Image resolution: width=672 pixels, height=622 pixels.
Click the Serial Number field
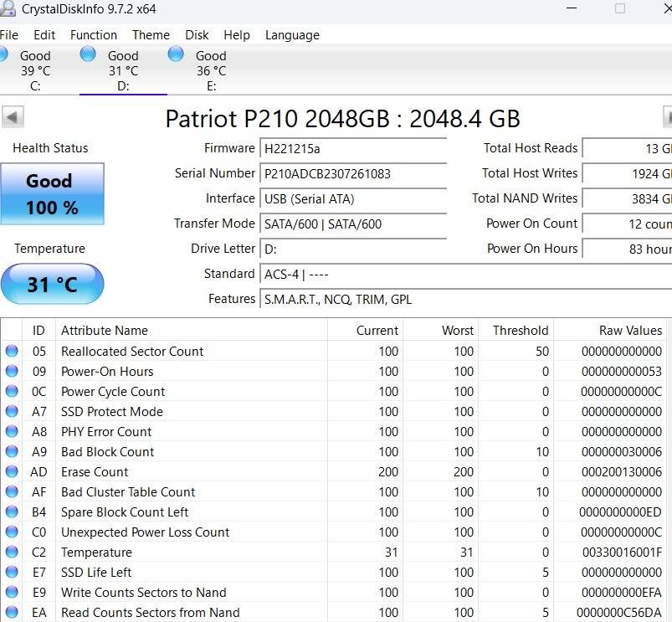351,174
